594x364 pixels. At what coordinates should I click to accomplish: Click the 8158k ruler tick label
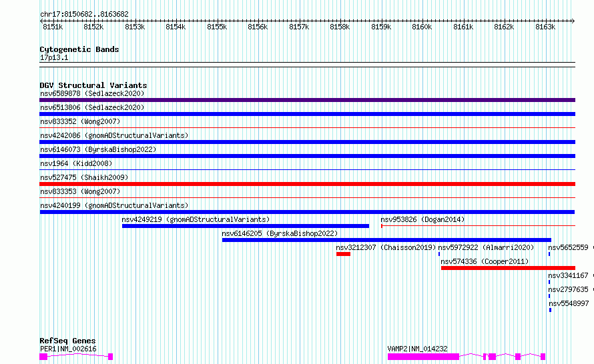point(340,27)
